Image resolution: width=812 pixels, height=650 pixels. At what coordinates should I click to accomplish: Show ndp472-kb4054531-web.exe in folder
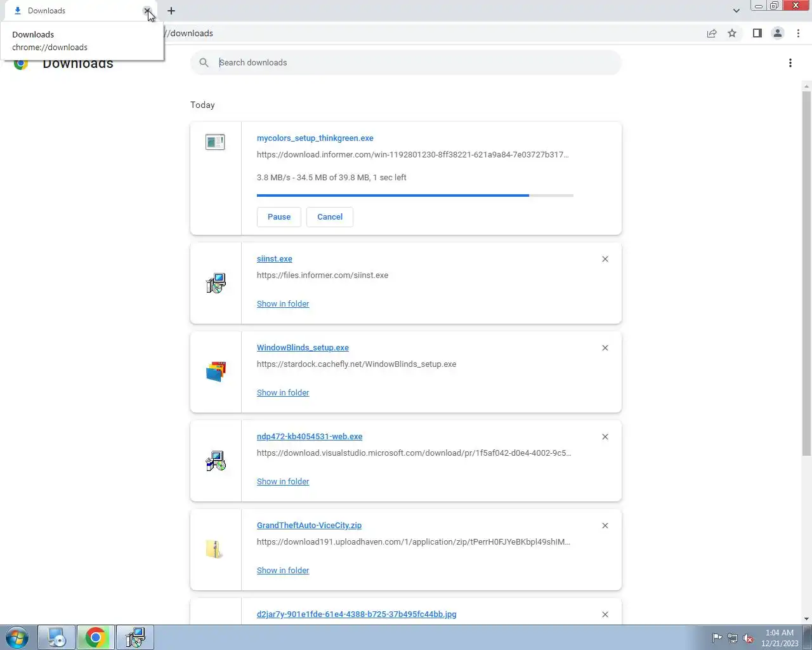[283, 482]
